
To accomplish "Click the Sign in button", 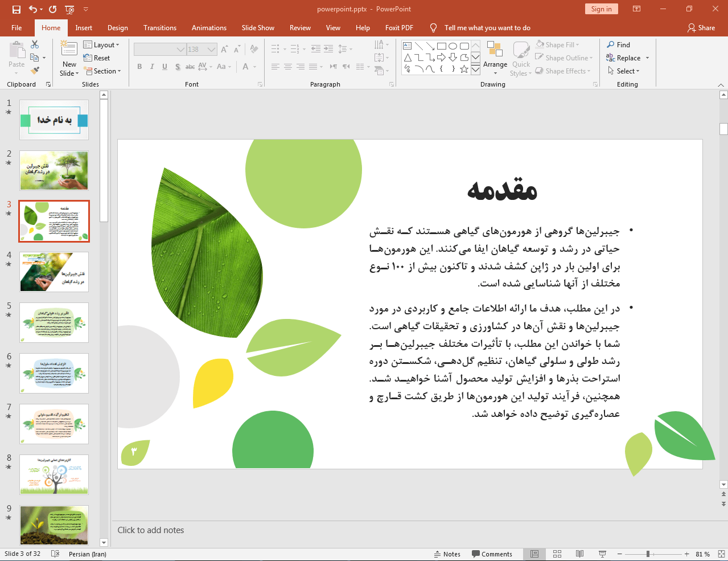I will (x=601, y=9).
